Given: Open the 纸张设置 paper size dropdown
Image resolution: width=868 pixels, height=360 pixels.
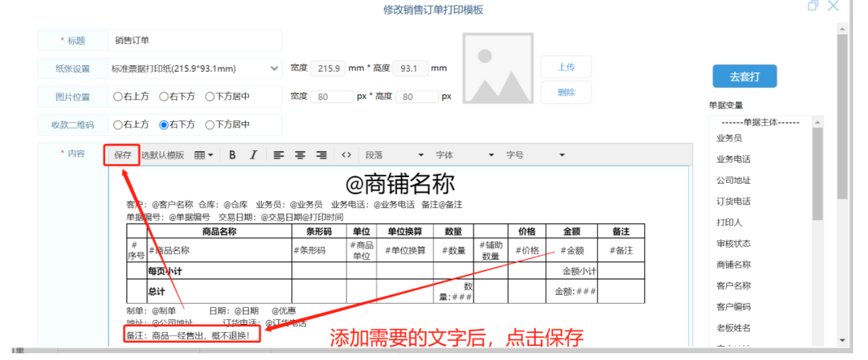Looking at the screenshot, I should click(x=195, y=68).
